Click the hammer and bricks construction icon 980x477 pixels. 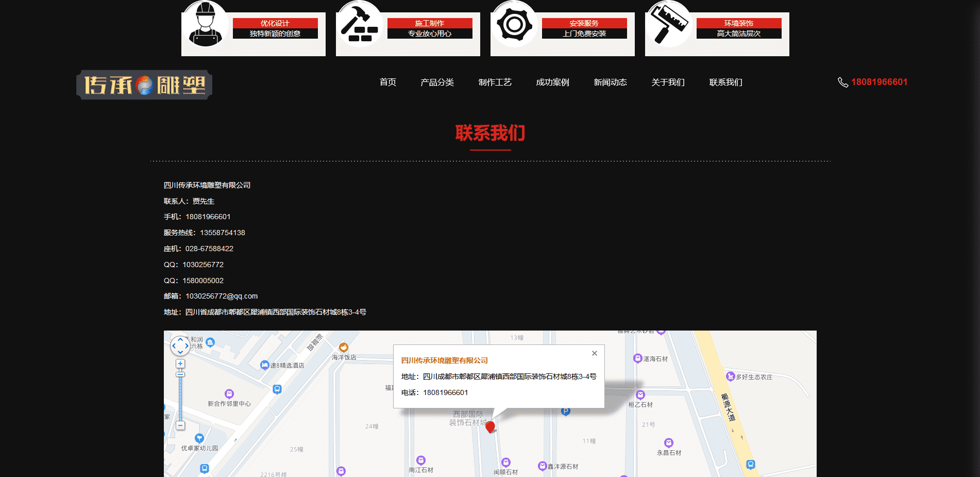360,25
